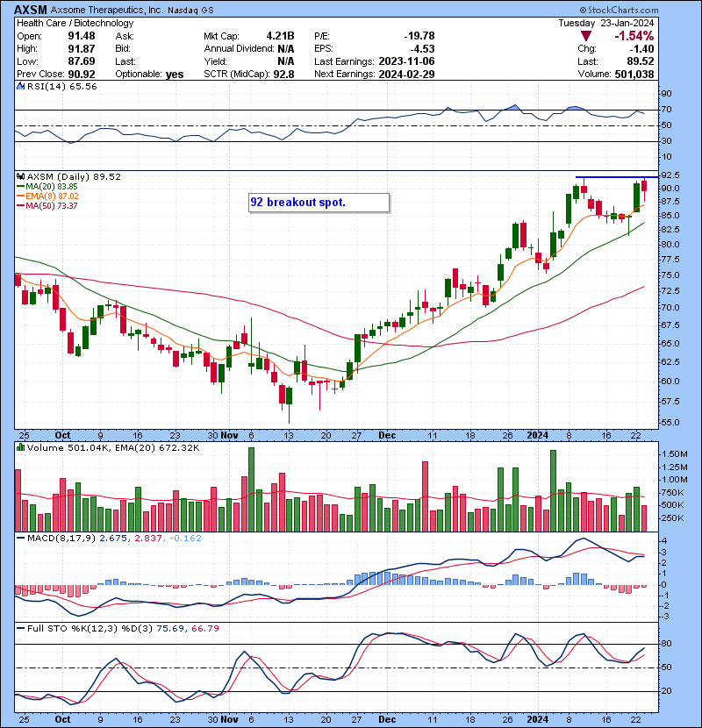Click the High price value 91.87

click(82, 49)
